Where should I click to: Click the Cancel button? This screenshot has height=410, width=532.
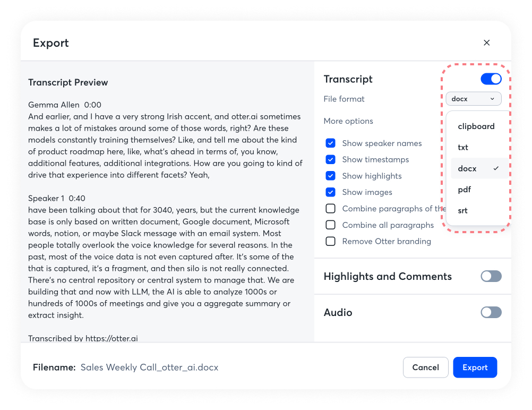(425, 368)
